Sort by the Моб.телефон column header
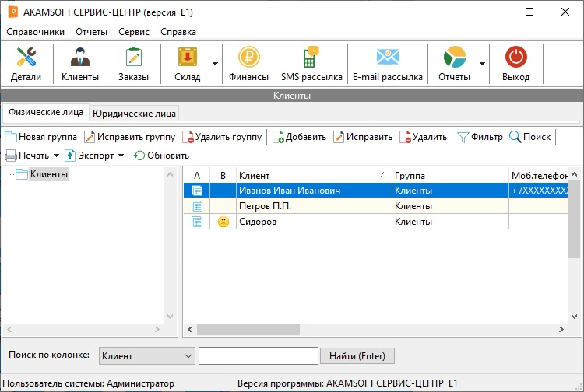 (539, 176)
